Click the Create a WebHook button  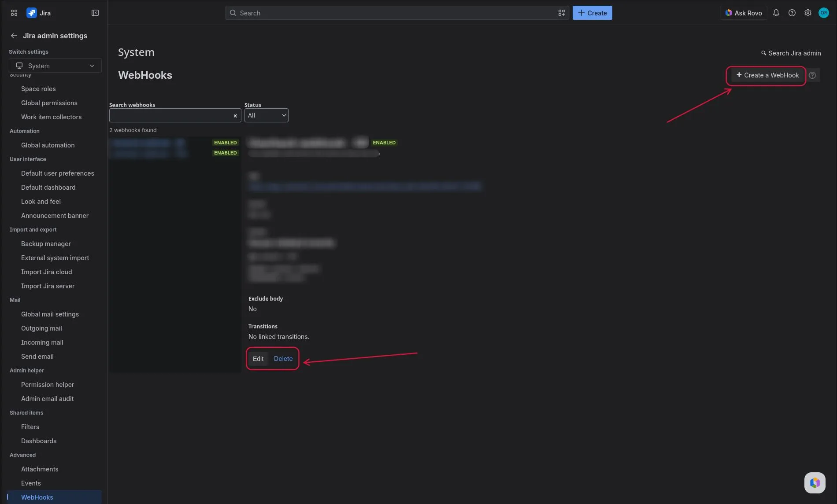click(767, 75)
